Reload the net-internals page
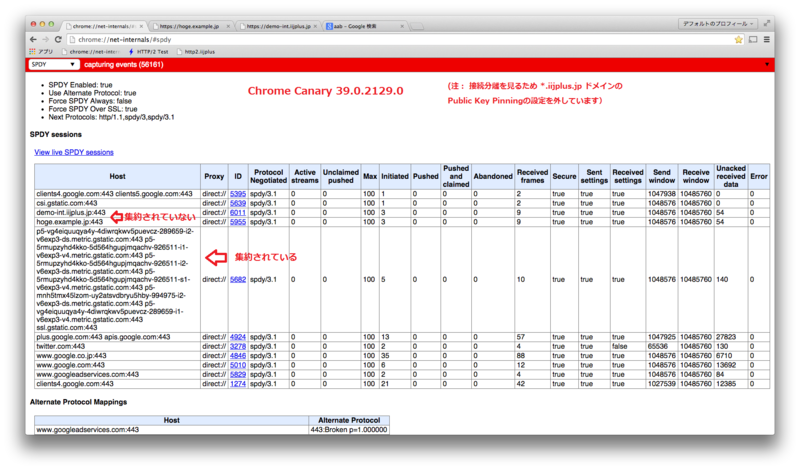The height and width of the screenshot is (470, 800). tap(58, 39)
